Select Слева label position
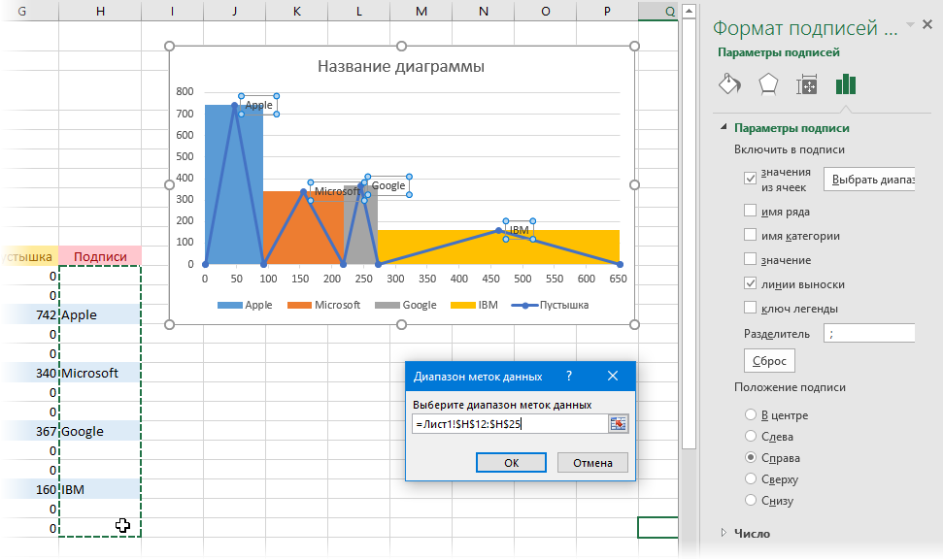Image resolution: width=943 pixels, height=560 pixels. [751, 436]
